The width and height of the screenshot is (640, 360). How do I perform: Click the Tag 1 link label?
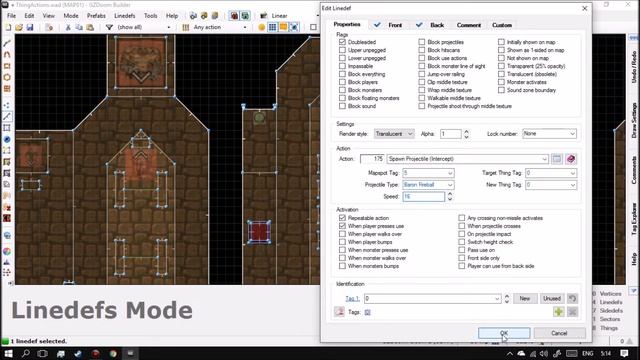coord(352,299)
